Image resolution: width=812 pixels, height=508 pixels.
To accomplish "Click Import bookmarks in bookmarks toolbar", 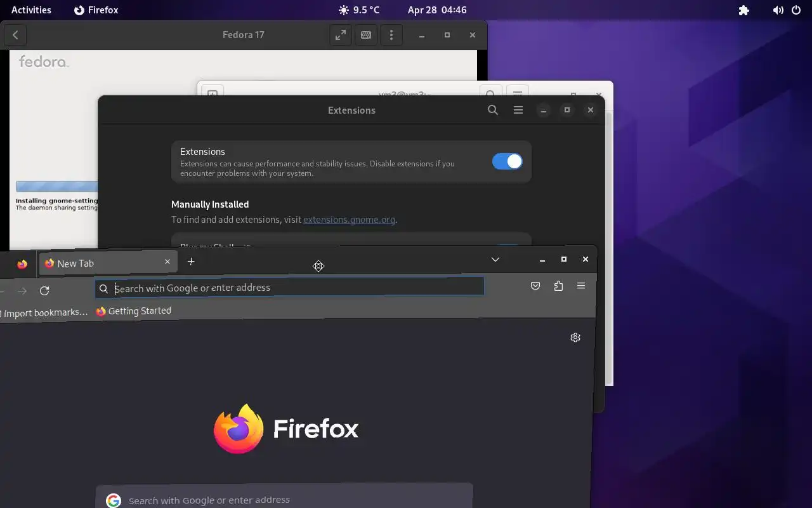I will (x=43, y=312).
